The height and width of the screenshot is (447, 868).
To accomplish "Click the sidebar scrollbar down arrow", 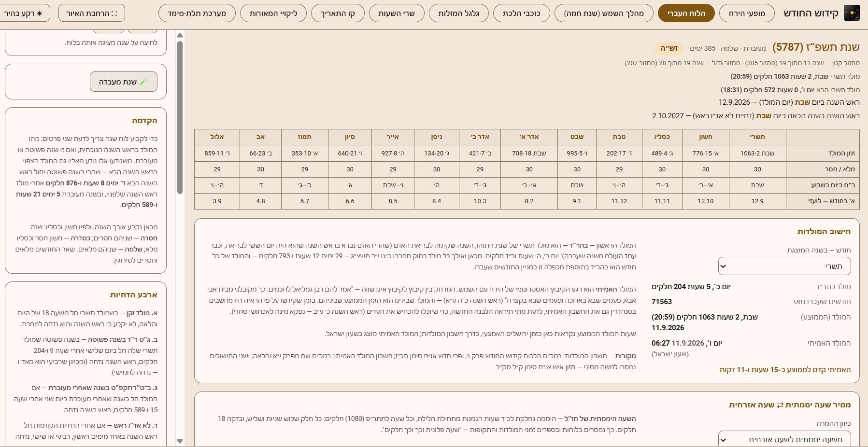I will pyautogui.click(x=180, y=441).
